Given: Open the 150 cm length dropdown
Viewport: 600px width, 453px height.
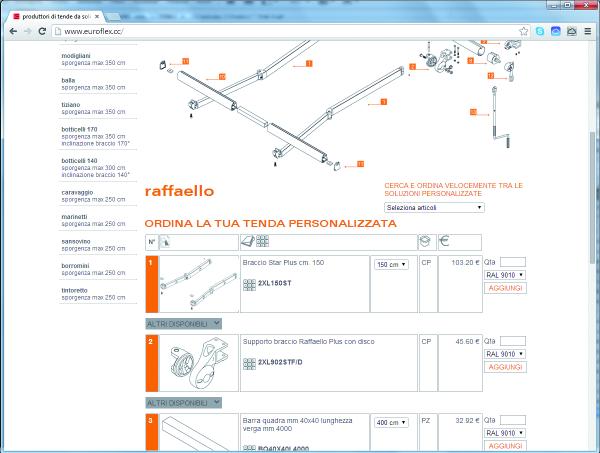Looking at the screenshot, I should (x=391, y=264).
